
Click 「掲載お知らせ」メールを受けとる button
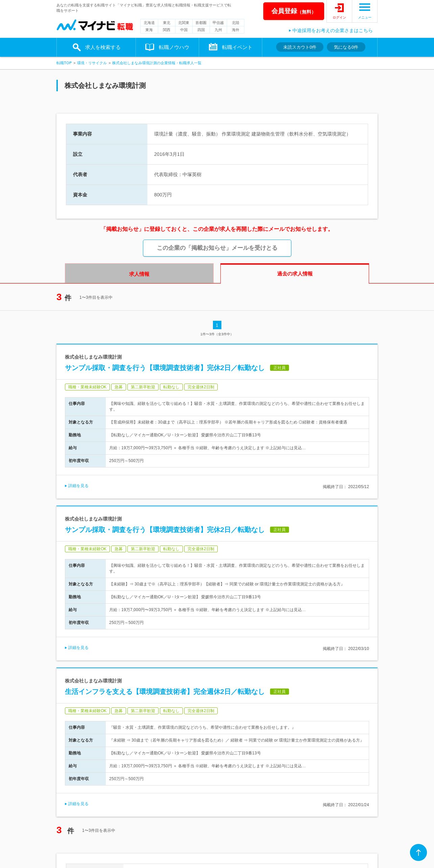(217, 248)
